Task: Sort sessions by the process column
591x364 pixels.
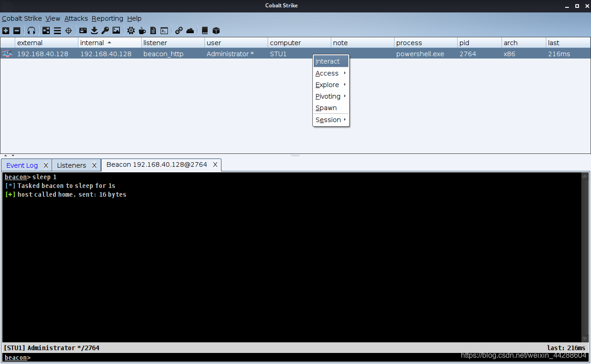Action: [x=426, y=43]
